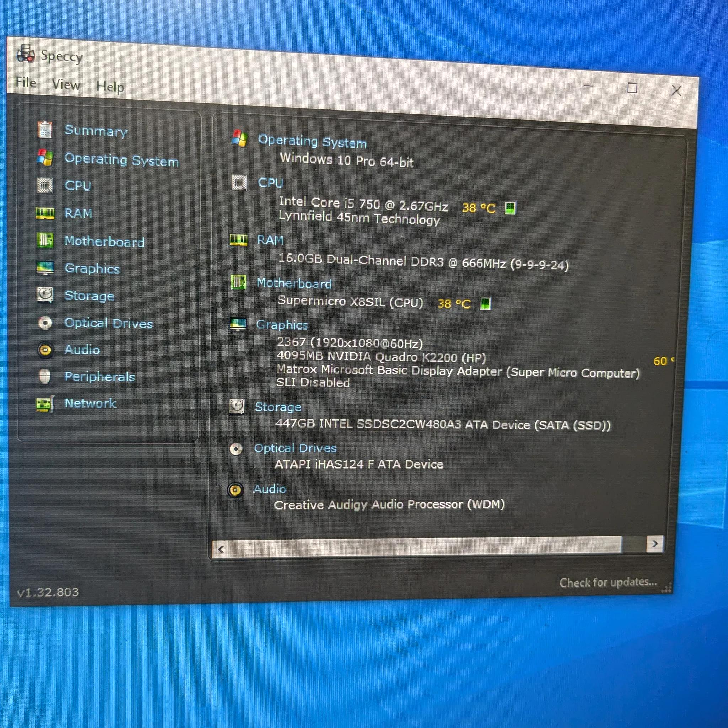Open the Motherboard icon in sidebar
The width and height of the screenshot is (728, 728).
tap(45, 240)
